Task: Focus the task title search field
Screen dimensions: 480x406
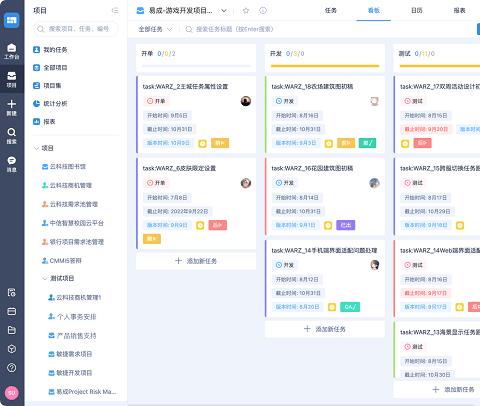Action: point(235,29)
